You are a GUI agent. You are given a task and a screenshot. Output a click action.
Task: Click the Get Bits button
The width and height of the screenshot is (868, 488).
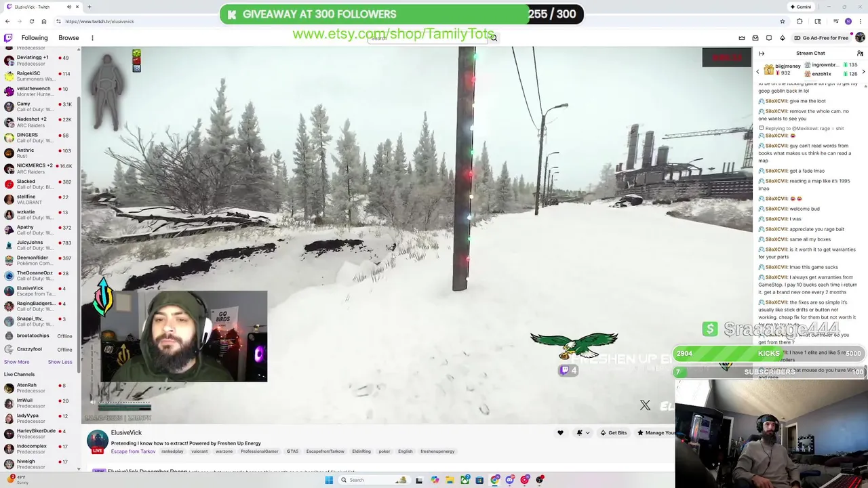614,433
